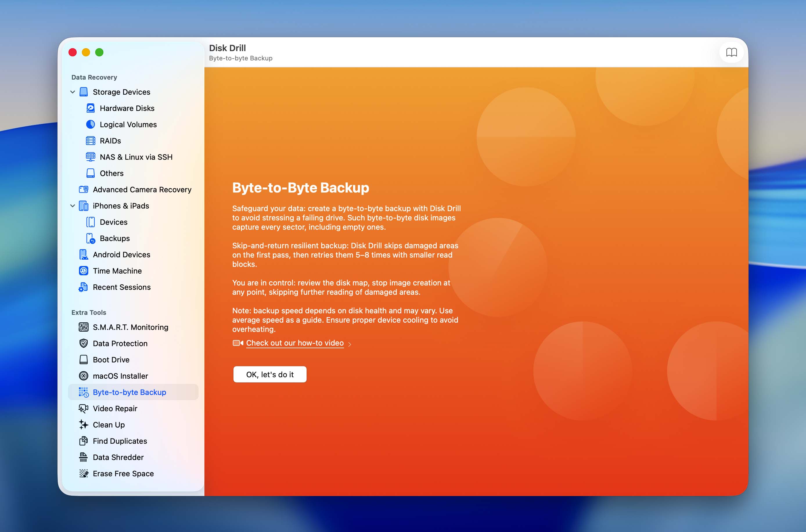Click the Data Shredder icon
The height and width of the screenshot is (532, 806).
83,457
